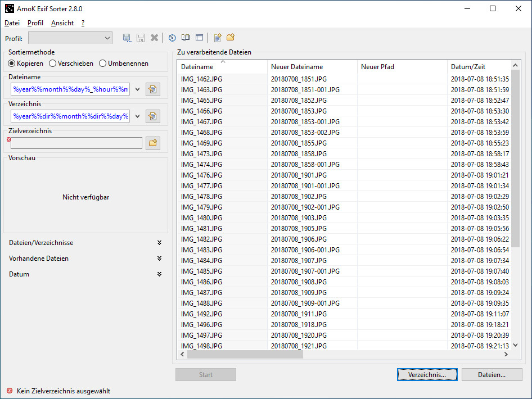The image size is (532, 399).
Task: Click date cell 2018-07-08 18:53:30
Action: click(480, 111)
